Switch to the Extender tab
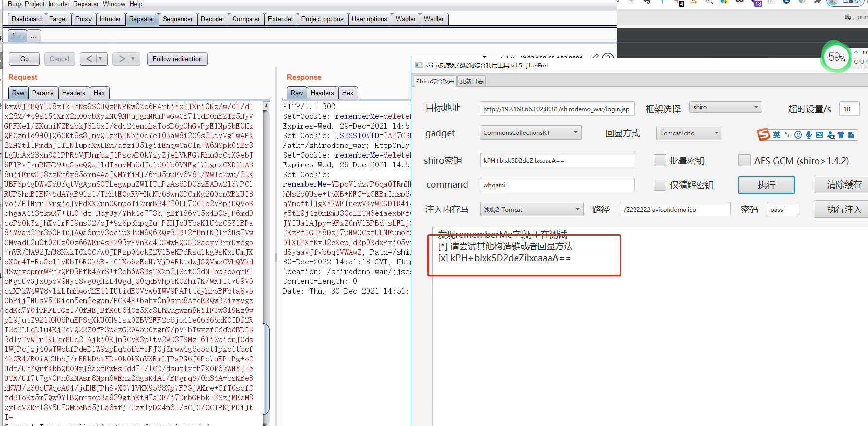 pyautogui.click(x=281, y=19)
